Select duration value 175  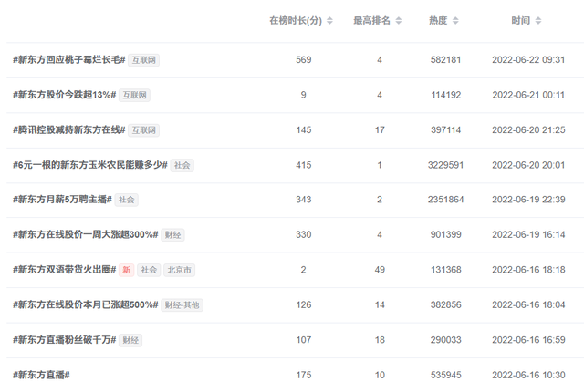304,375
